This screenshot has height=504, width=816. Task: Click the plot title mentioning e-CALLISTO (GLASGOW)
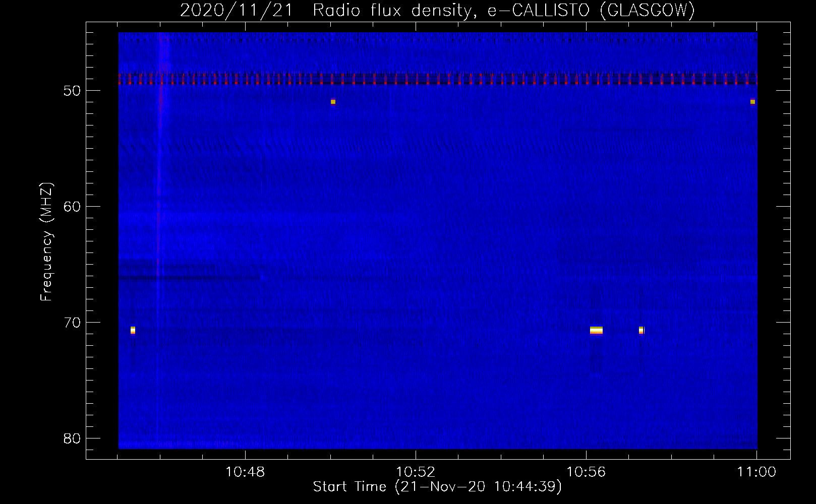437,10
